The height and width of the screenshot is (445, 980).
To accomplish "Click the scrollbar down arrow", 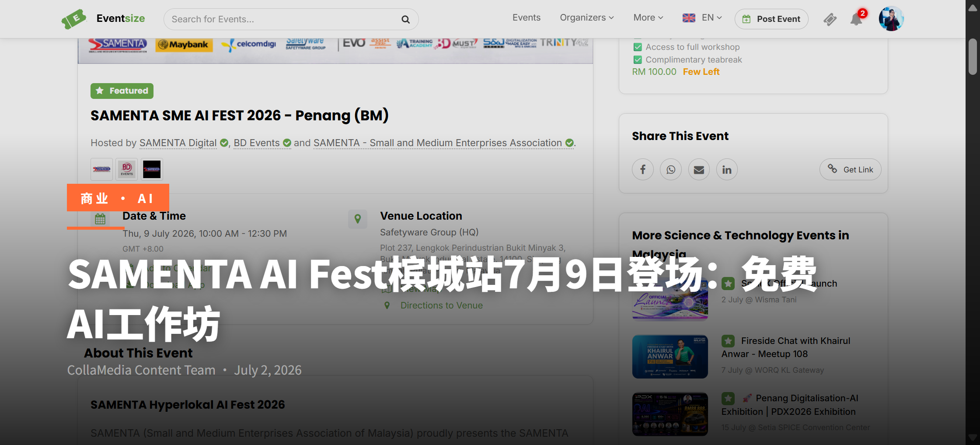I will pyautogui.click(x=973, y=437).
